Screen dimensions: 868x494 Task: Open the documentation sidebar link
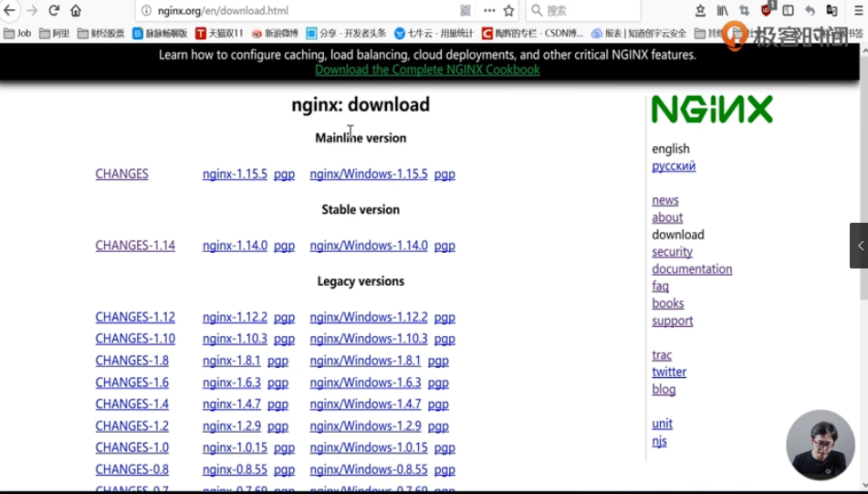692,268
